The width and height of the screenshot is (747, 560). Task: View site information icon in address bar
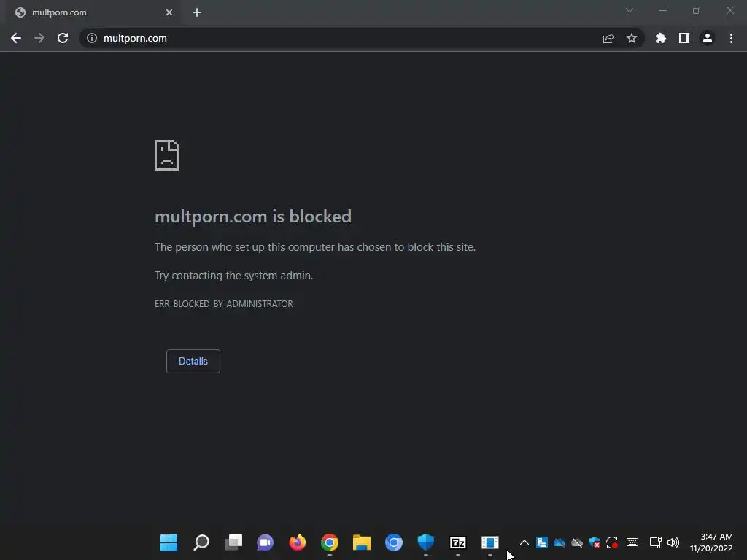[92, 38]
